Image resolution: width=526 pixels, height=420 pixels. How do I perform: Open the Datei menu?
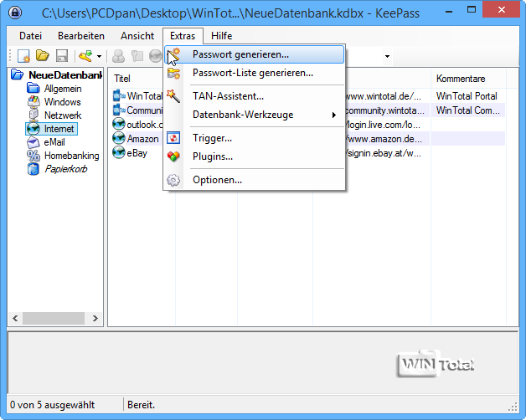[30, 36]
